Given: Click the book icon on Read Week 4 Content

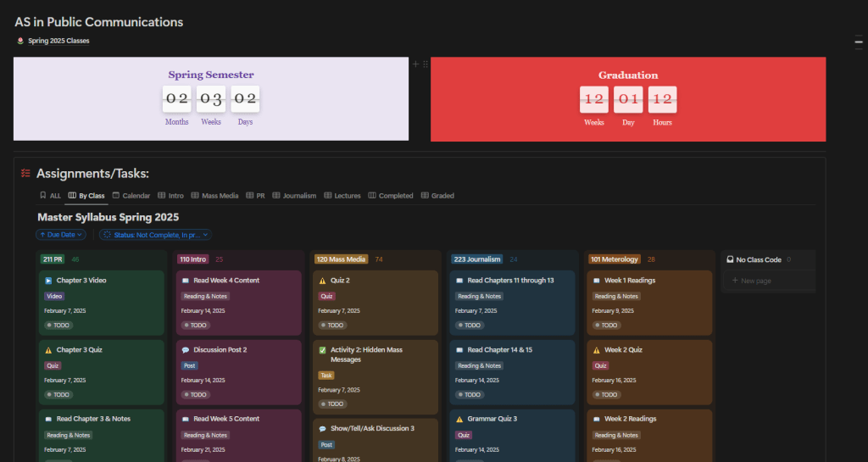Looking at the screenshot, I should pyautogui.click(x=185, y=281).
